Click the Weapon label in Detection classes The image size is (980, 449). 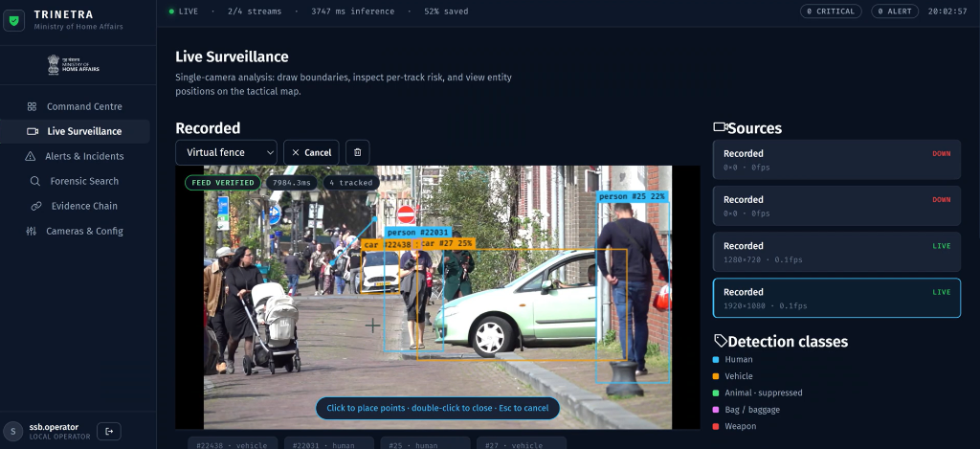[741, 426]
